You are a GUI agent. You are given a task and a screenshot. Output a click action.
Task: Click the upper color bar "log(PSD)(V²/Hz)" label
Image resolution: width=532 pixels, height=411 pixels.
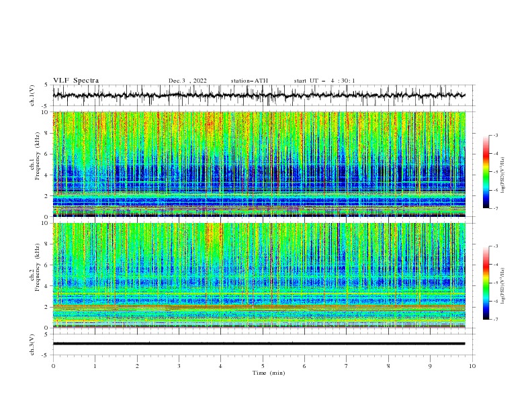click(502, 175)
